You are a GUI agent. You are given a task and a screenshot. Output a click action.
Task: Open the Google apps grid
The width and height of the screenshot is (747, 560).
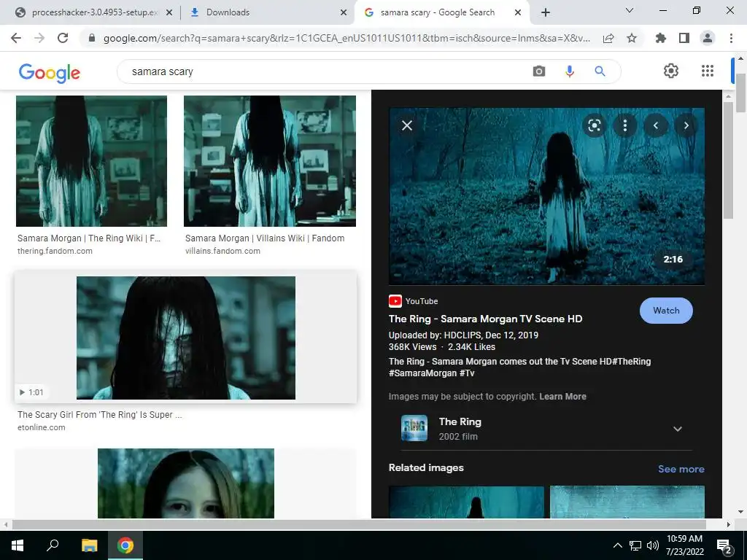point(708,71)
